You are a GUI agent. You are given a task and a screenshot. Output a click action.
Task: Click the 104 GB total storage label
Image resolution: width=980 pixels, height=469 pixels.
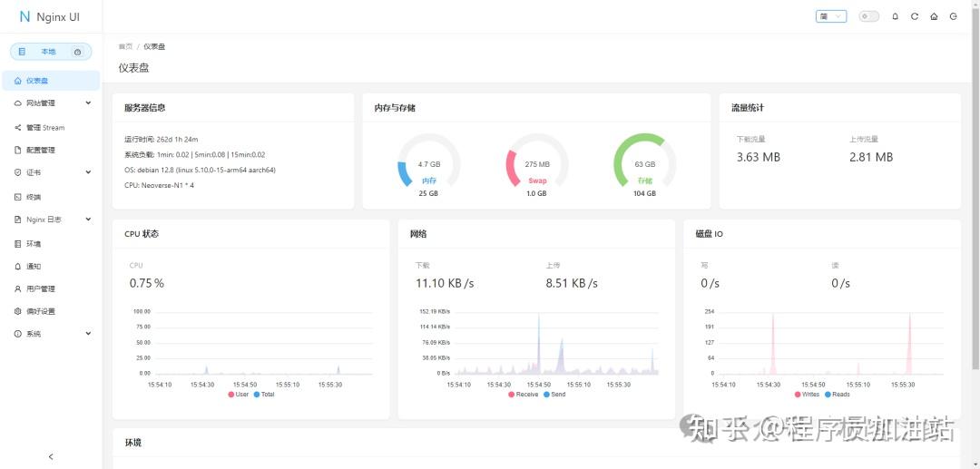[x=645, y=193]
